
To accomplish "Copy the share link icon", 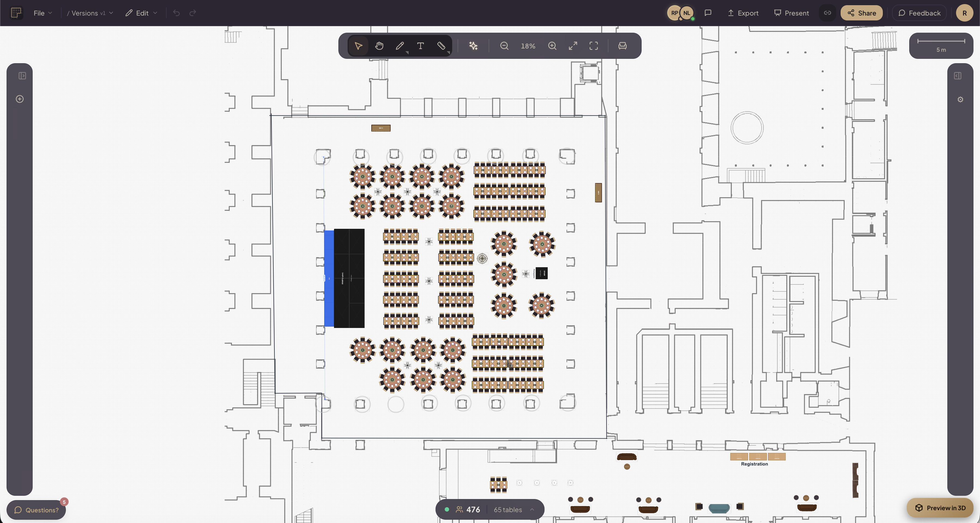I will [827, 13].
